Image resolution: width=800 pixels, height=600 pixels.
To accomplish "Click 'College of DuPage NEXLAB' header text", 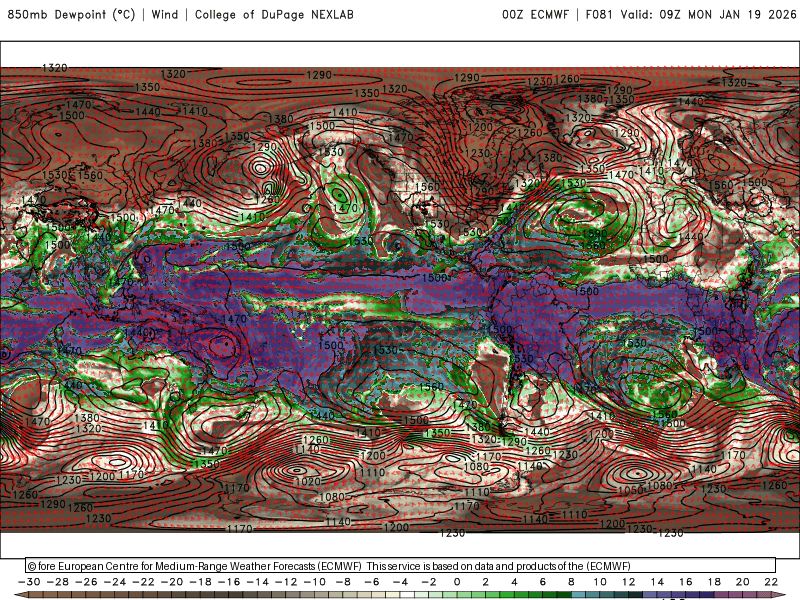I will coord(274,14).
